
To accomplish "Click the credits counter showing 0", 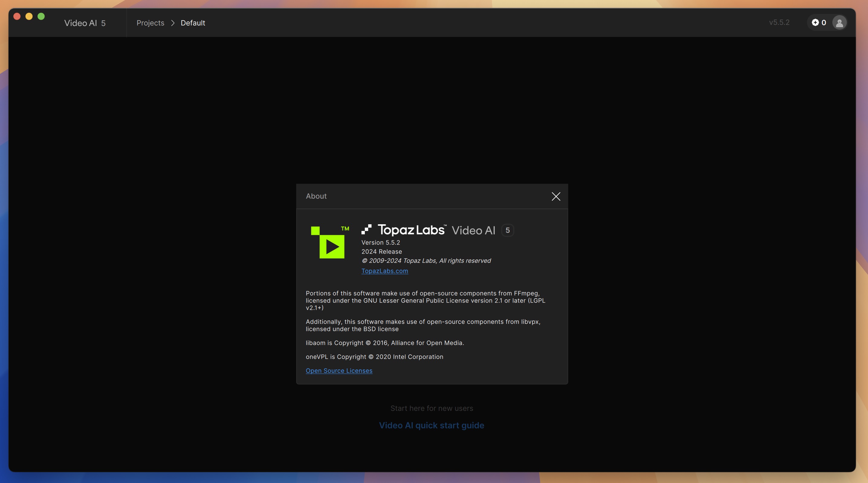I will pos(819,23).
